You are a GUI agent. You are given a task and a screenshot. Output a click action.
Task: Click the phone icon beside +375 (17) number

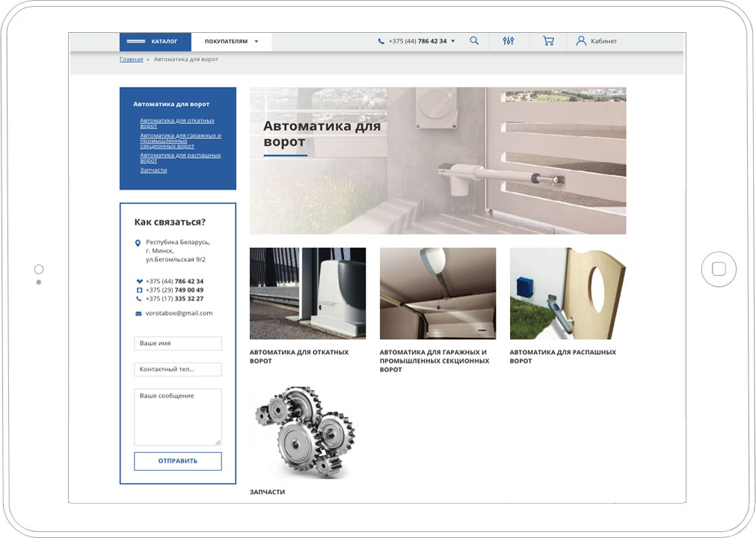(139, 299)
